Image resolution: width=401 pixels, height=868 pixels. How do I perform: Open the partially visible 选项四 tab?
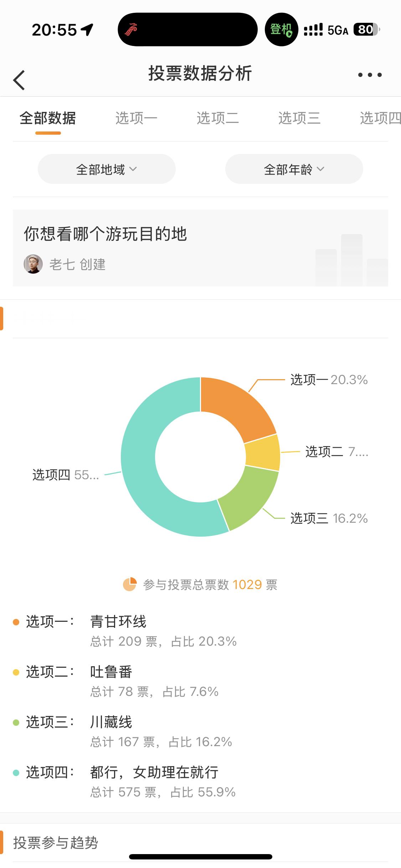pos(380,118)
